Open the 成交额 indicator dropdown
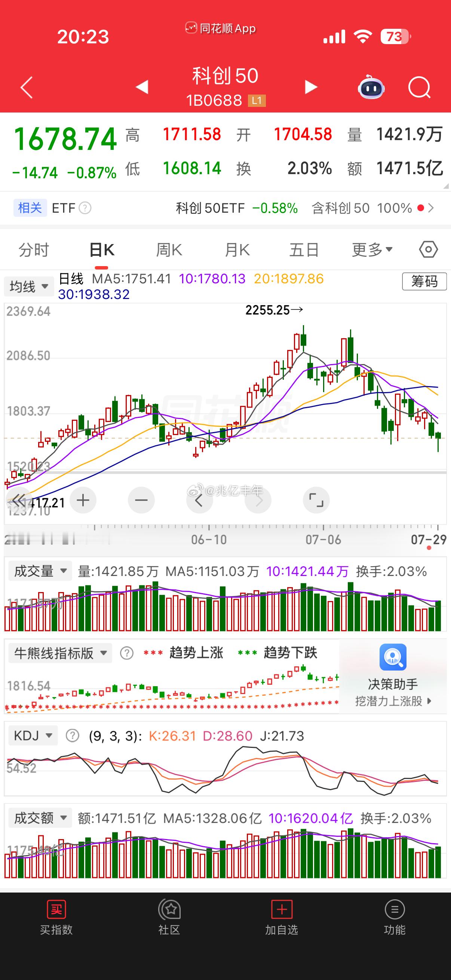This screenshot has width=451, height=980. (40, 818)
